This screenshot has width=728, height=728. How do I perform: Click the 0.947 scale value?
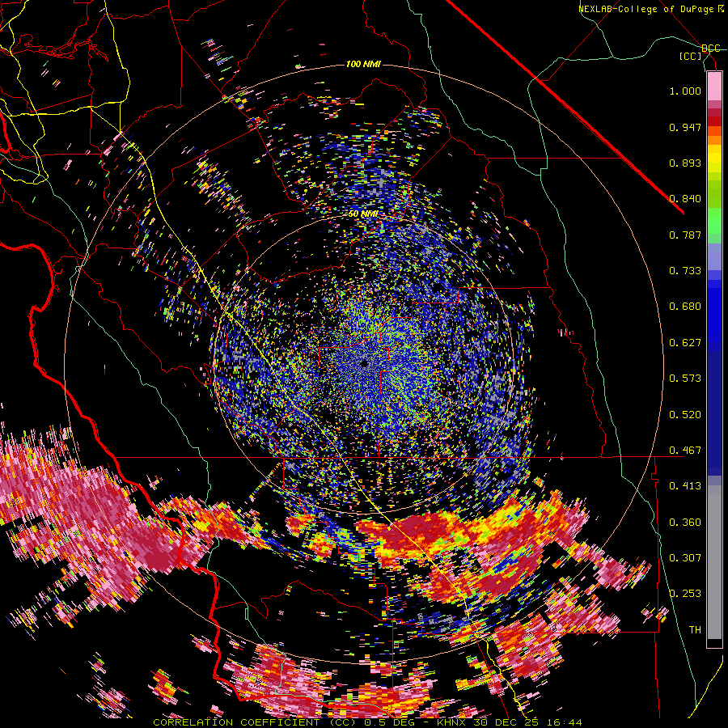(x=685, y=127)
